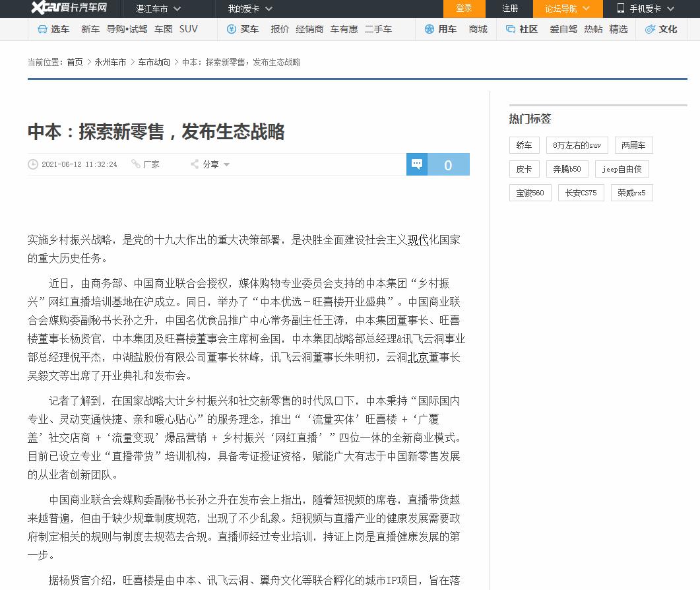Go to 商城 in navigation
The width and height of the screenshot is (700, 590).
pyautogui.click(x=478, y=29)
